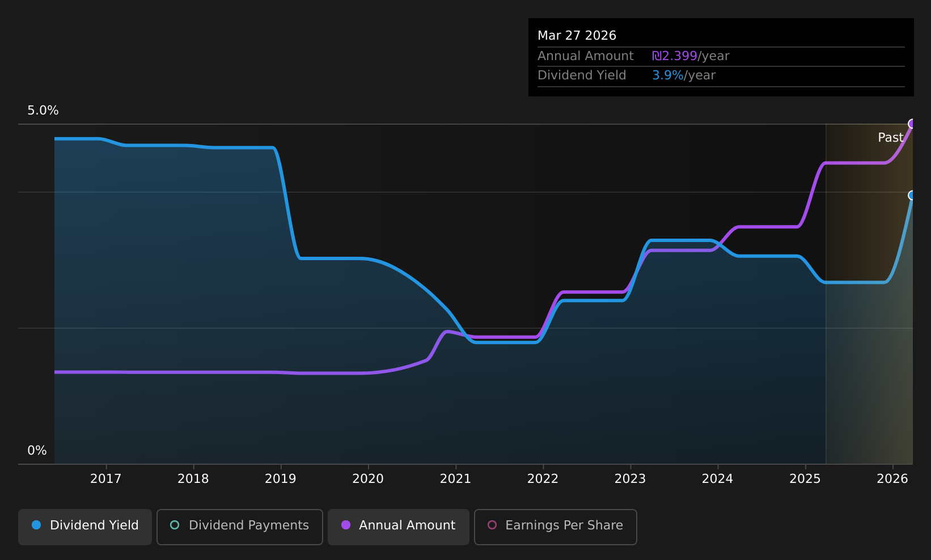931x560 pixels.
Task: Click the 2021 year label on axis
Action: click(455, 479)
